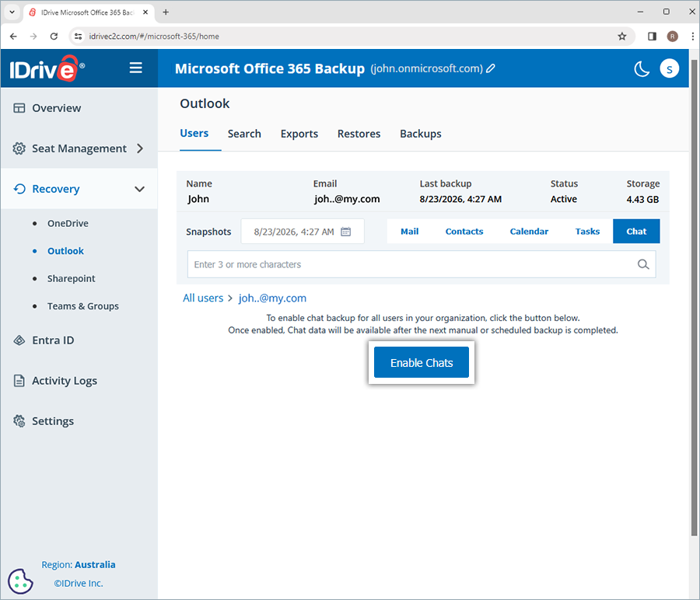The height and width of the screenshot is (600, 700).
Task: Switch to the Exports tab
Action: (x=299, y=134)
